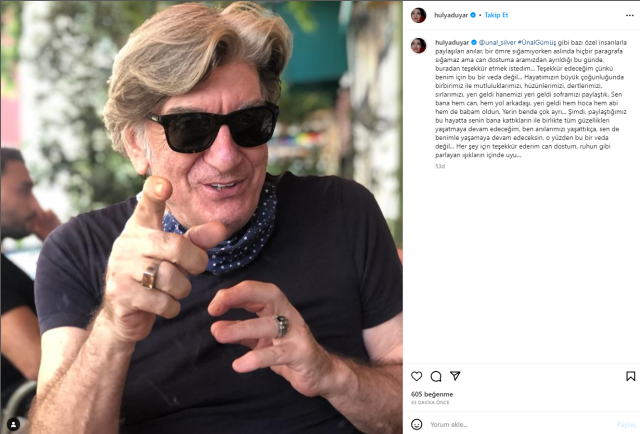Like the post with the heart icon
The width and height of the screenshot is (640, 434).
point(416,376)
